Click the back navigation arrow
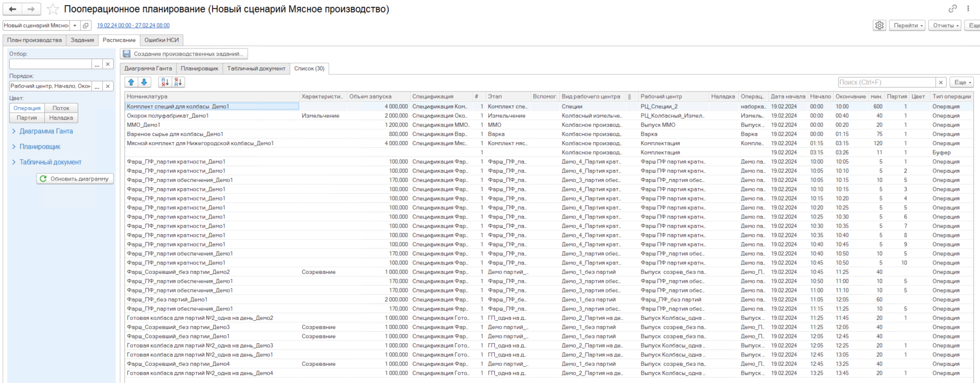980x383 pixels. pyautogui.click(x=13, y=9)
